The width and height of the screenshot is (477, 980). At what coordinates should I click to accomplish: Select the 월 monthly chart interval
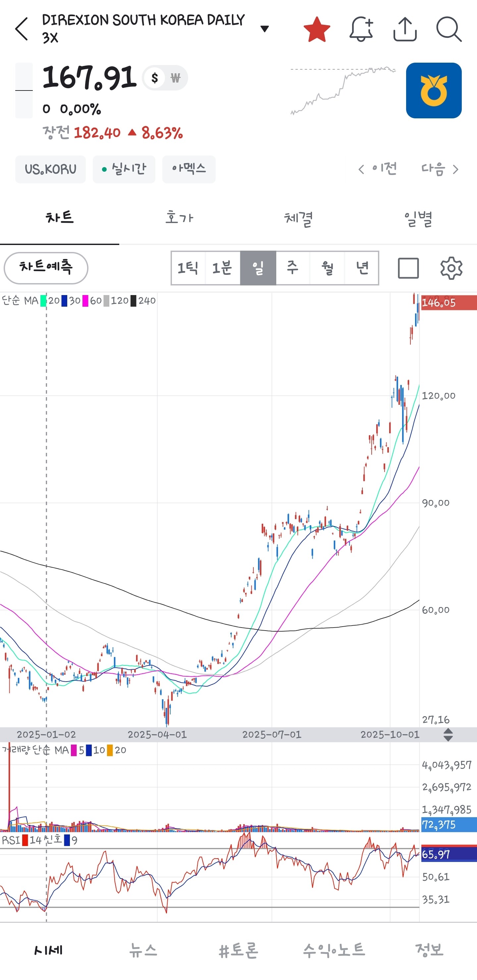tap(327, 268)
